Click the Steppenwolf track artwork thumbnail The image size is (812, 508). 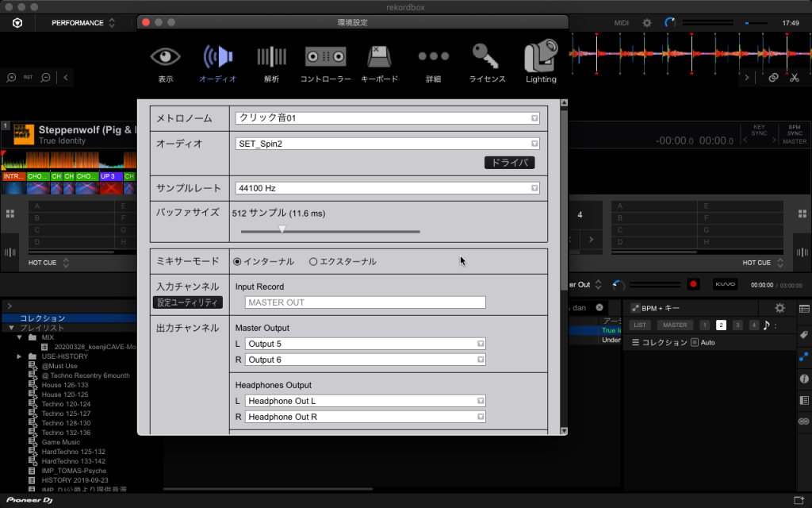tap(23, 134)
